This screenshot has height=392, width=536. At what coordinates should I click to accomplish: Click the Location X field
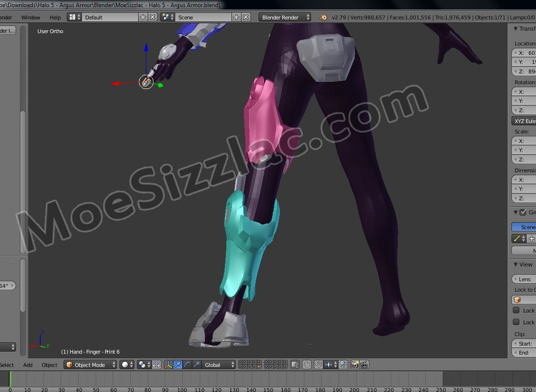coord(524,53)
